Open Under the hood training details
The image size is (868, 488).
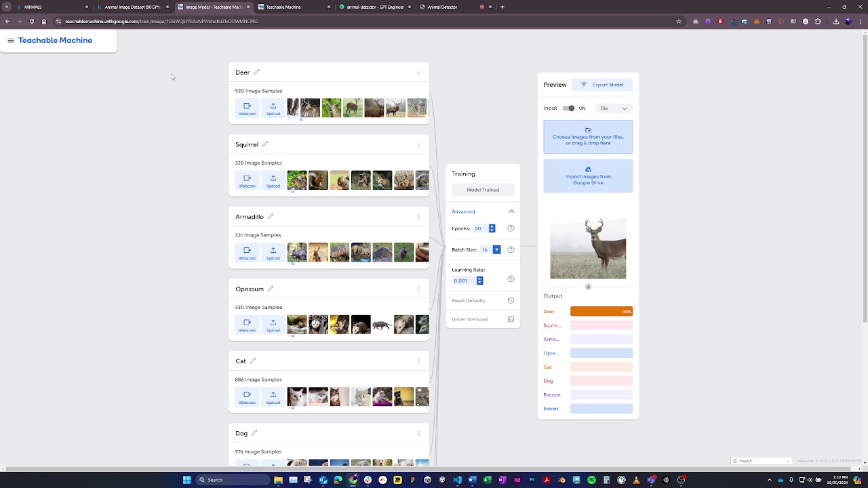tap(483, 319)
